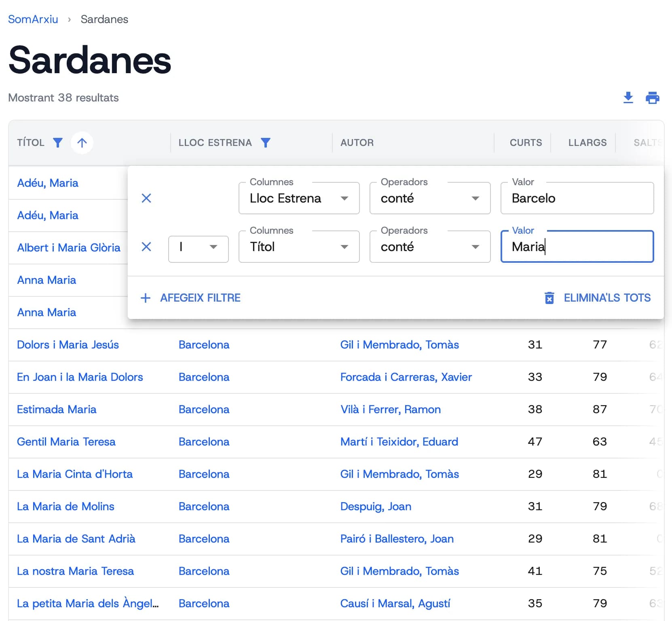The image size is (672, 621).
Task: Remove the Lloc Estrena filter row
Action: 146,198
